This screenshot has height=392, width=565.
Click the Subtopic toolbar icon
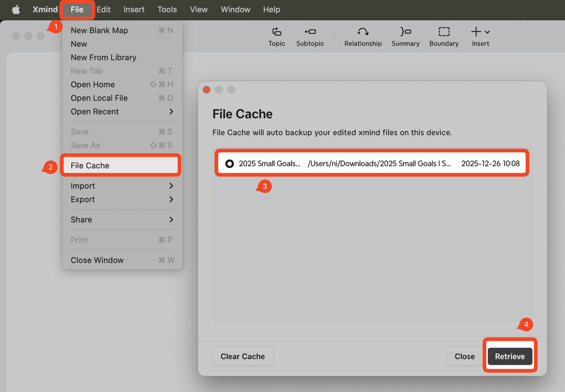click(x=310, y=32)
